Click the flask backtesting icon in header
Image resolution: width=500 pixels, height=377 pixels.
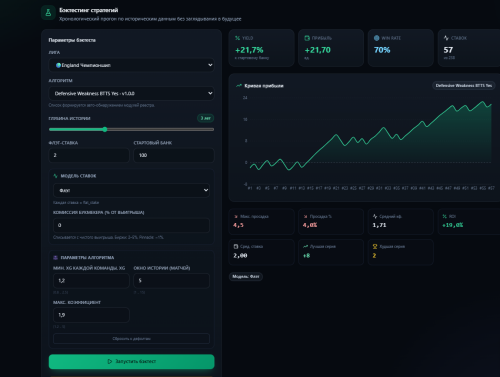tap(48, 13)
